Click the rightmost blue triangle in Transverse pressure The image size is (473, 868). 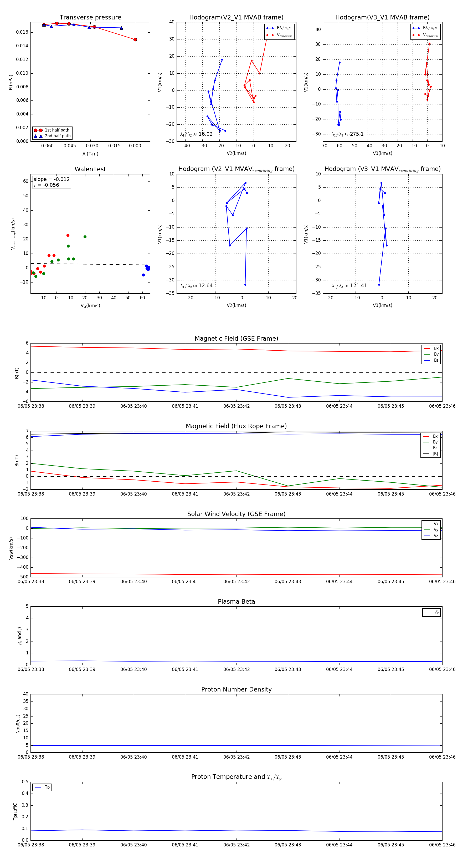(121, 28)
